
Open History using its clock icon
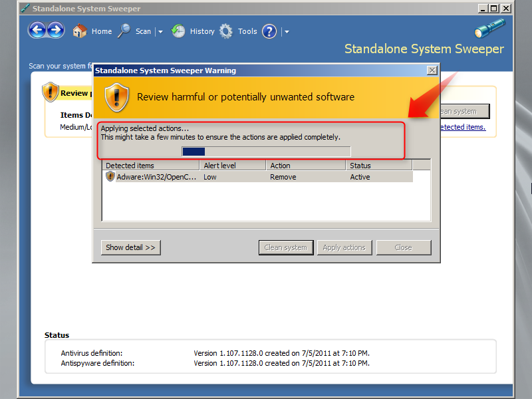(178, 31)
